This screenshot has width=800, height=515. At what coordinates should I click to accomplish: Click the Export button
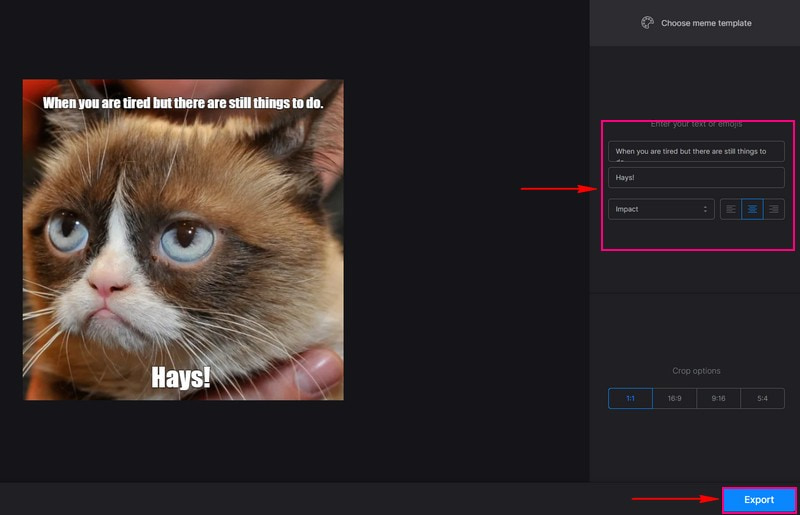coord(759,500)
